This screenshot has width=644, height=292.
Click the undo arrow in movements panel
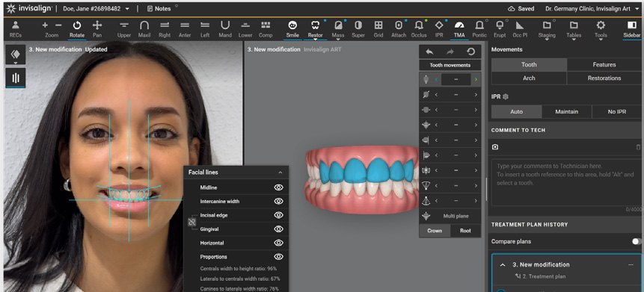pyautogui.click(x=429, y=52)
